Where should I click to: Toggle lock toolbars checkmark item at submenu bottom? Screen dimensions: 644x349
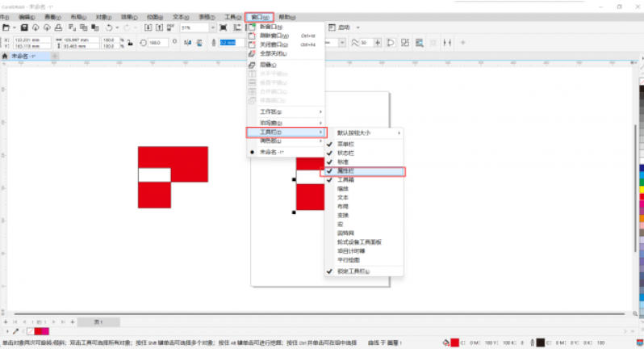tap(364, 271)
